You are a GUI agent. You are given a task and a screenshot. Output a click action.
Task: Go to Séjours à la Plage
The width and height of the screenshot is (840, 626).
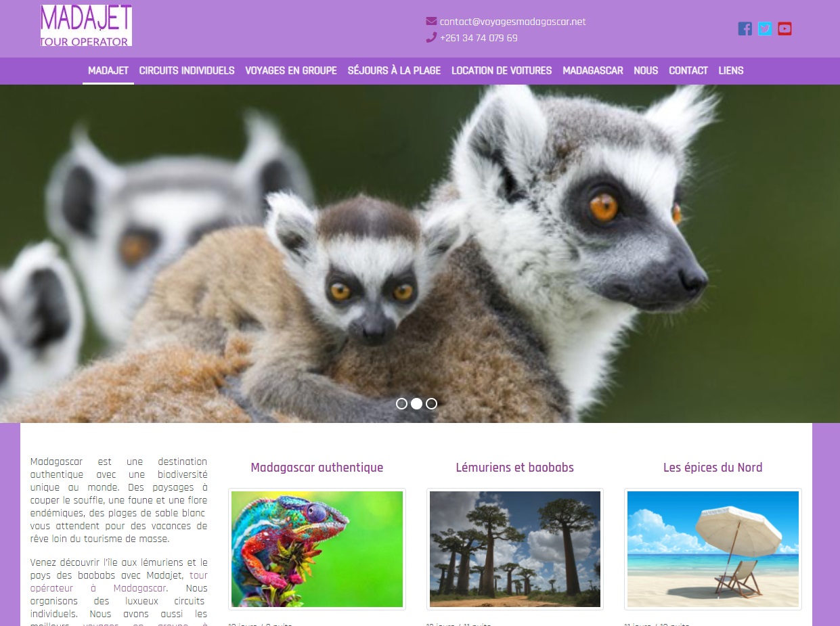pos(394,70)
